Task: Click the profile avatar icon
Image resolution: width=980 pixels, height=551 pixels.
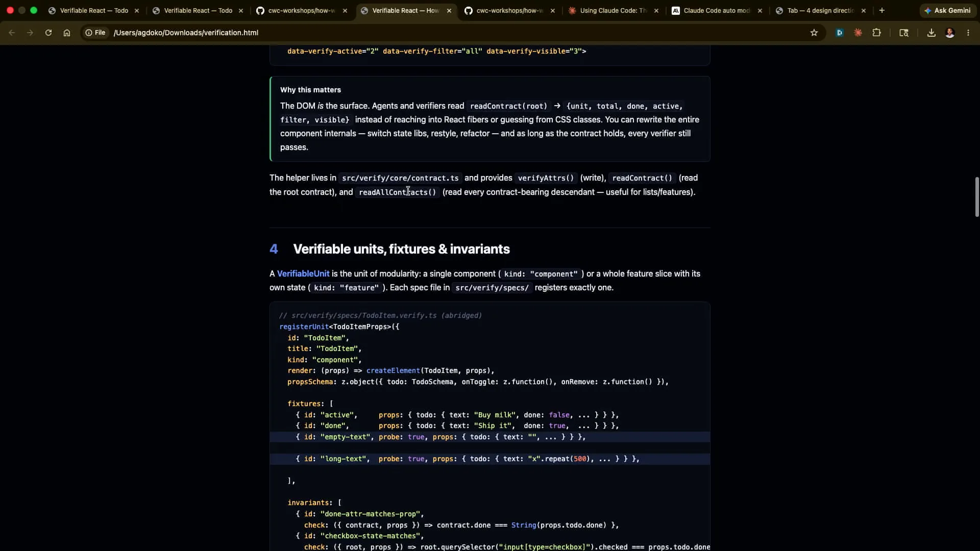Action: tap(950, 33)
